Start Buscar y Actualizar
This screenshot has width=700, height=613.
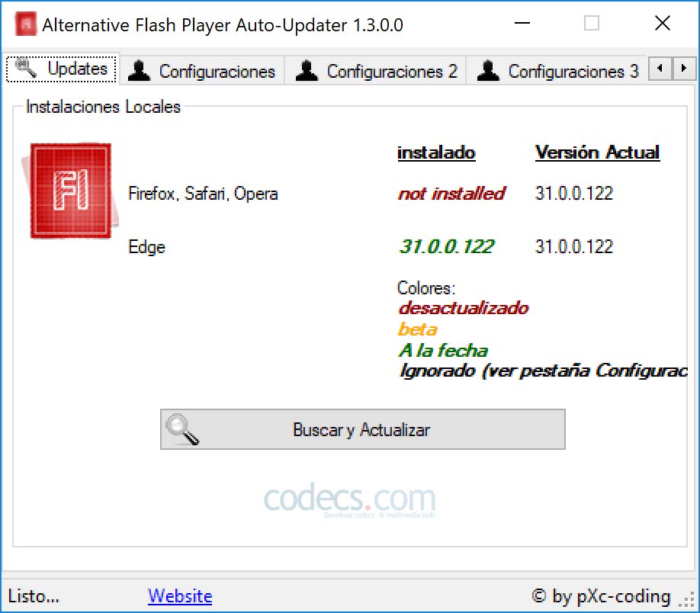(362, 429)
